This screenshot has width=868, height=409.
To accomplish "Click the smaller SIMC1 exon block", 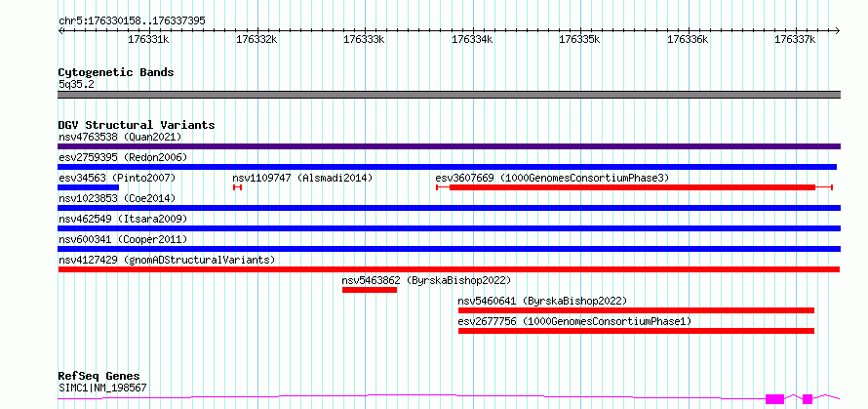I will point(808,398).
